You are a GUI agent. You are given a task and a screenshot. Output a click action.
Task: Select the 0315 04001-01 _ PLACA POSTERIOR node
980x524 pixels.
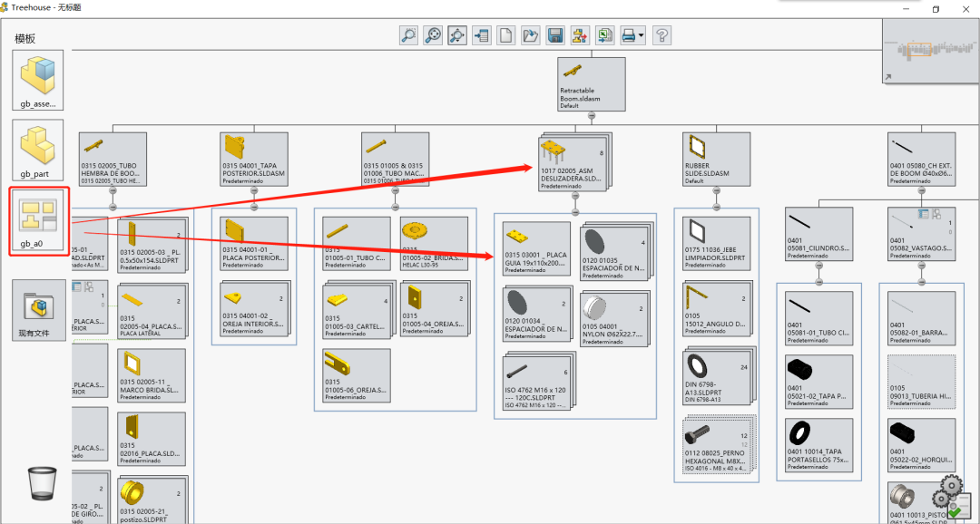point(254,244)
